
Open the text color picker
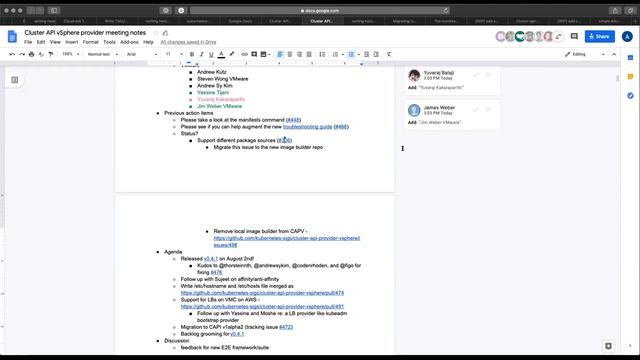(221, 54)
